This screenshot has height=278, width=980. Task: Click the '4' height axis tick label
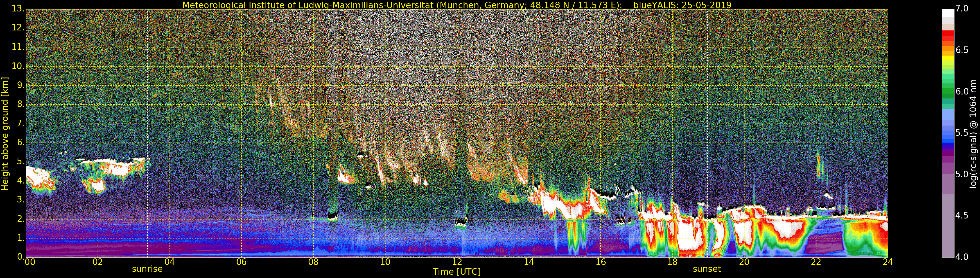[20, 181]
